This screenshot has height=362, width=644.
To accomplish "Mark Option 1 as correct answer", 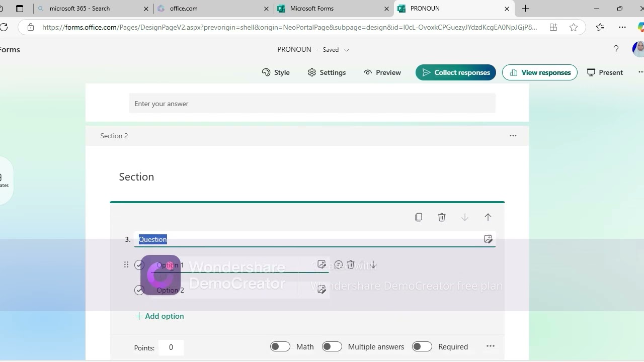I will point(139,265).
